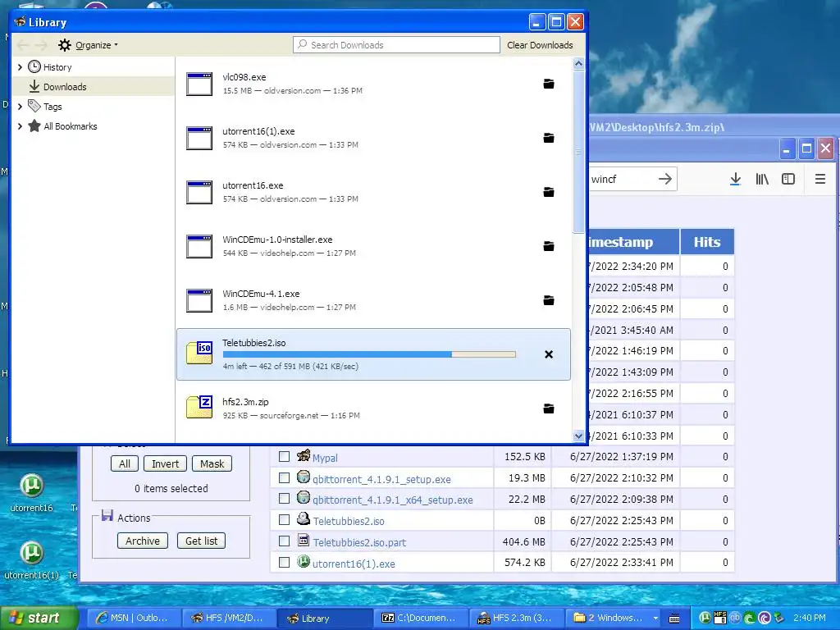Image resolution: width=840 pixels, height=630 pixels.
Task: Check the qbittorrent_4.1.9.1_x64_setup.exe checkbox
Action: pos(284,499)
